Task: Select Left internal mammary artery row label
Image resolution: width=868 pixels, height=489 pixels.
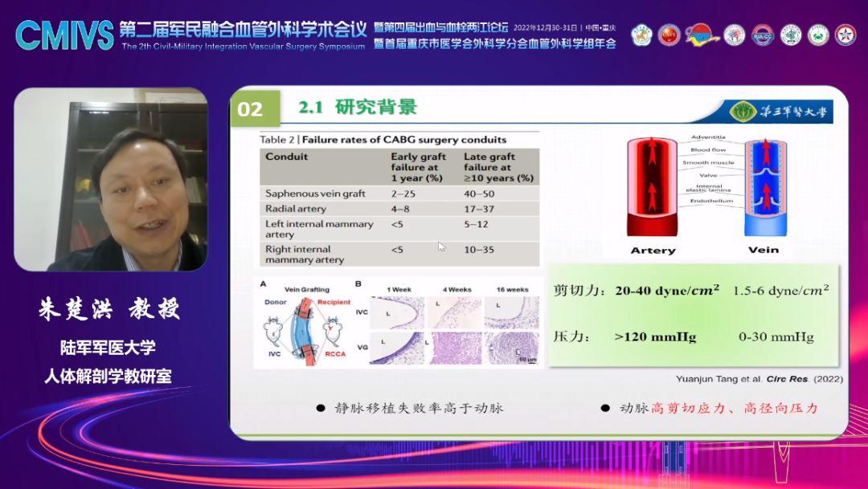Action: [319, 229]
